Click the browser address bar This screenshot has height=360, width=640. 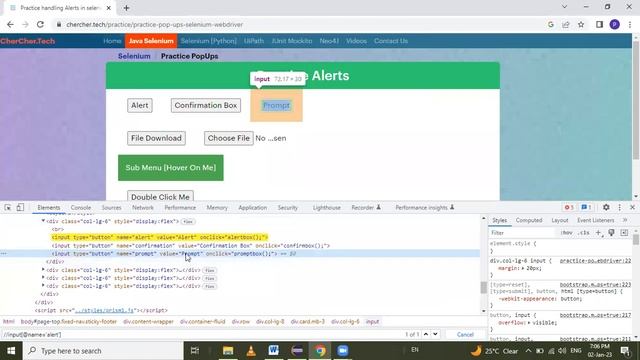[302, 24]
